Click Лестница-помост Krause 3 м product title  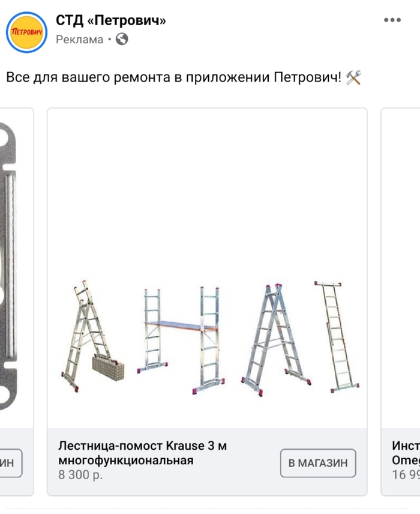pyautogui.click(x=143, y=446)
